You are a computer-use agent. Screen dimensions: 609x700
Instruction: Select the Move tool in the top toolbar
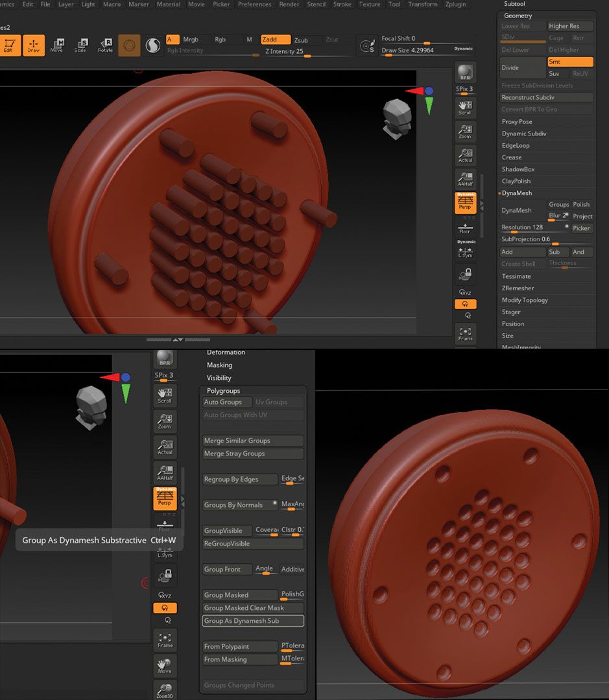click(58, 45)
